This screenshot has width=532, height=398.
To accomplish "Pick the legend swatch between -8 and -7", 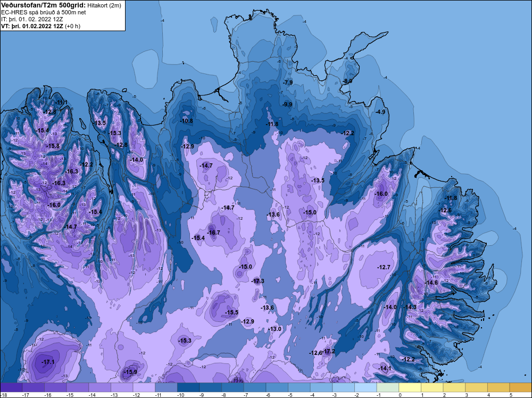I will click(x=233, y=387).
